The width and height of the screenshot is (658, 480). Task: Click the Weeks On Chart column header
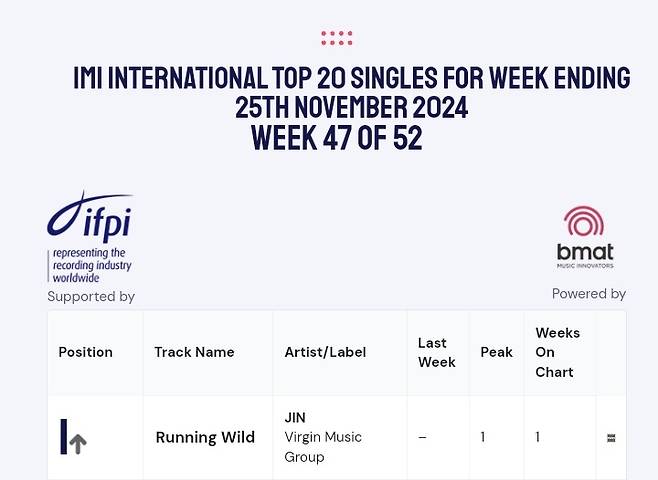click(x=557, y=352)
